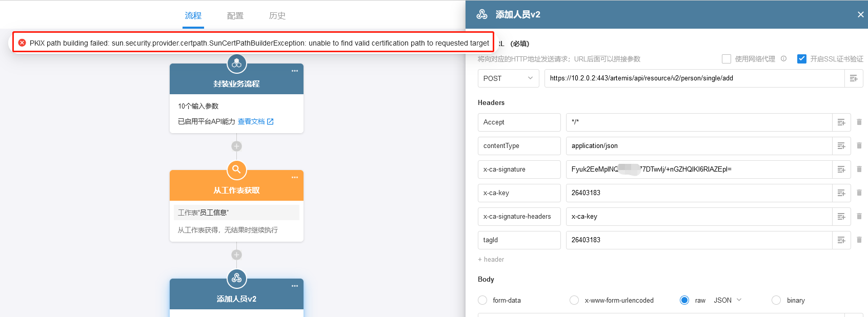
Task: Select the 从工作表获取 node card title
Action: coord(236,191)
